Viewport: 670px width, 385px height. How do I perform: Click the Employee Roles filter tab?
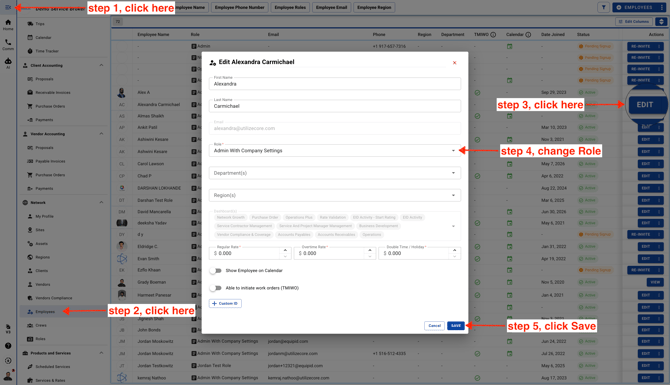[290, 7]
